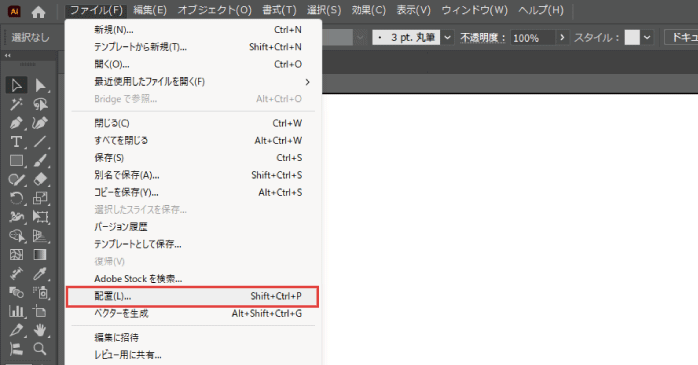Select the Selection tool arrow
This screenshot has width=698, height=365.
[16, 85]
